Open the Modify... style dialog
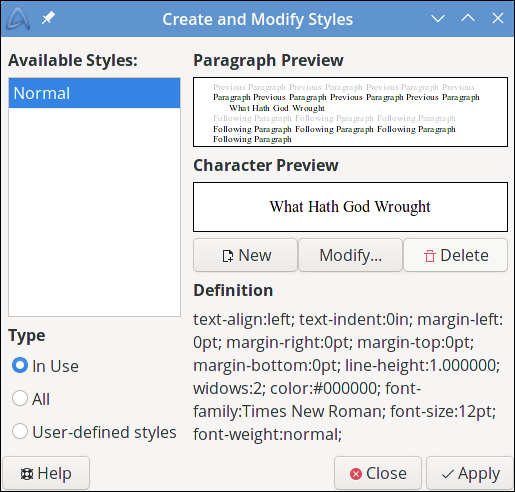This screenshot has height=492, width=515. click(350, 255)
